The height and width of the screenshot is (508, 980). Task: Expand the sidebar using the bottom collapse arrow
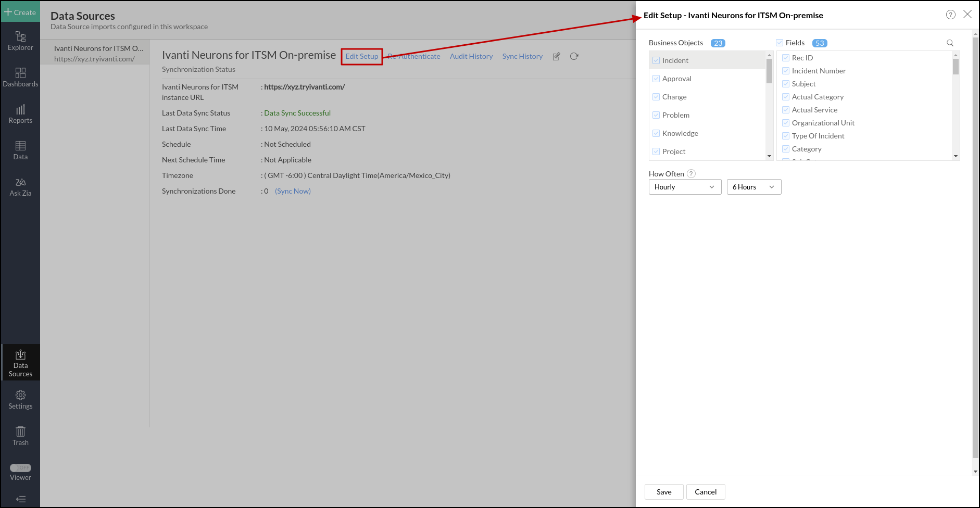pos(20,499)
